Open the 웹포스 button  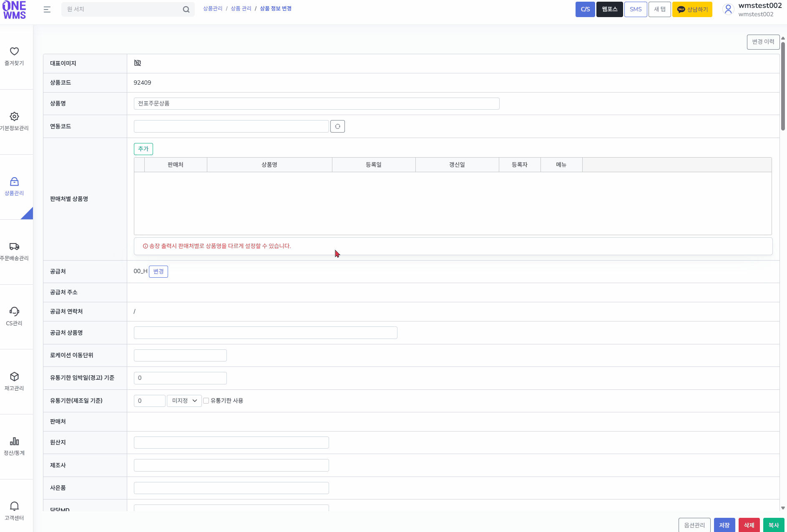pyautogui.click(x=609, y=10)
